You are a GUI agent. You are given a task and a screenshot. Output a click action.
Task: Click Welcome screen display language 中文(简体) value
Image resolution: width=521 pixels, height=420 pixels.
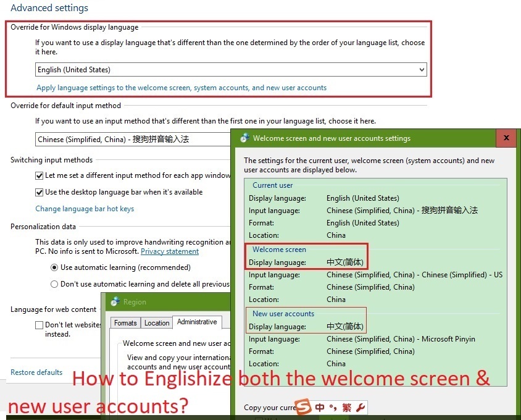click(345, 262)
